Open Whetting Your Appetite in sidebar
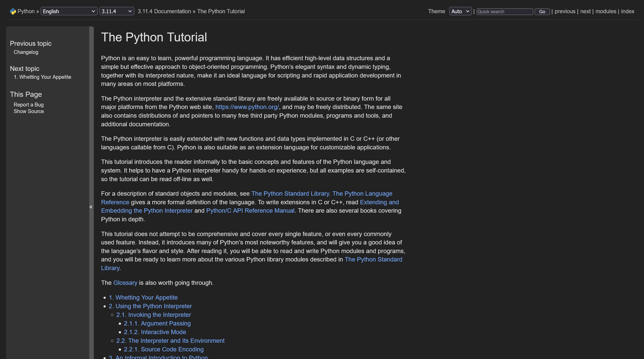This screenshot has height=359, width=644. pos(42,77)
